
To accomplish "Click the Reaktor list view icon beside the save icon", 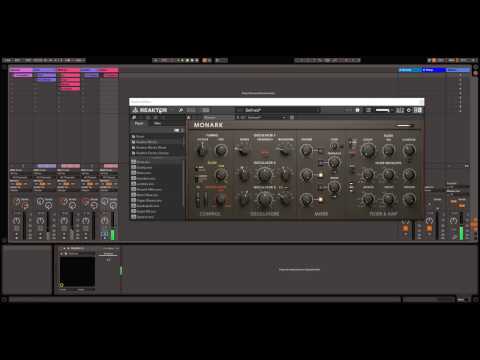I will (368, 110).
